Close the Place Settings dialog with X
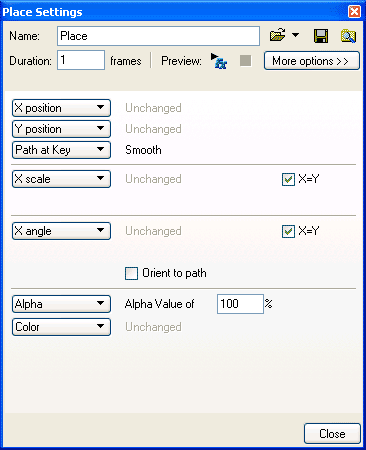 (x=354, y=12)
